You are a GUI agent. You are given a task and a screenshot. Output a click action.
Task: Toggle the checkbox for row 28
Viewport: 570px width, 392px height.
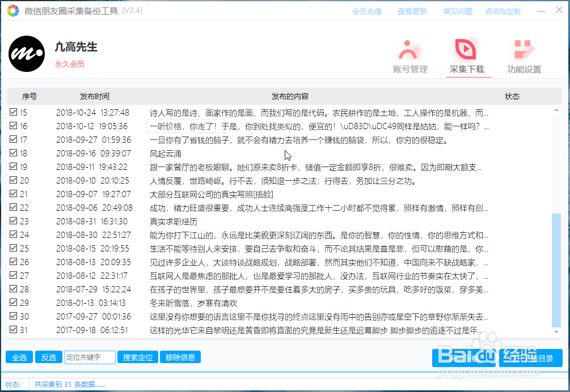[x=14, y=288]
